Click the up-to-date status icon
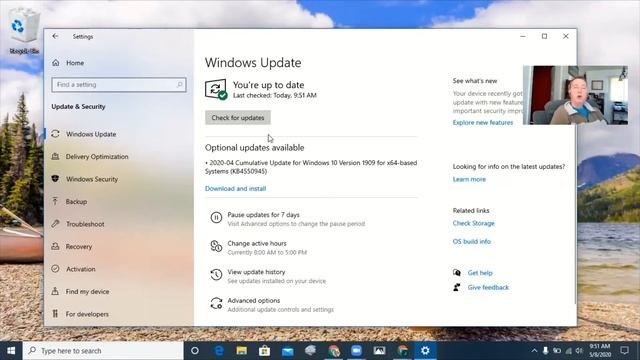The width and height of the screenshot is (640, 360). click(216, 89)
